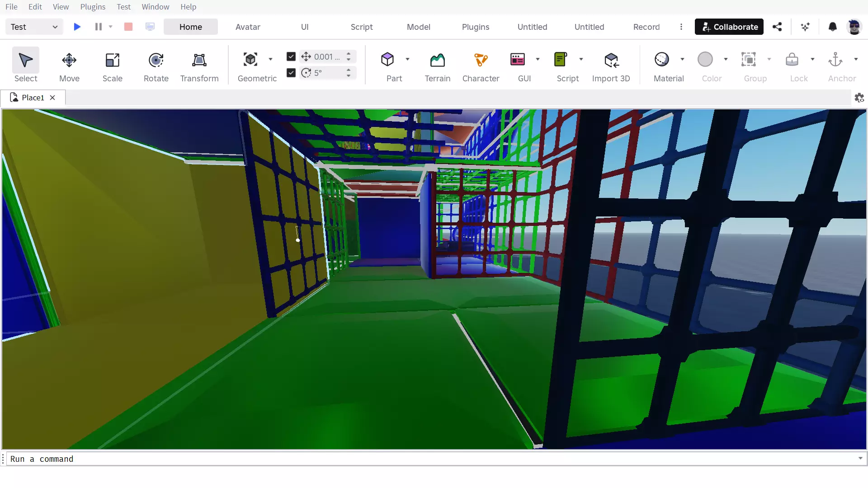Image resolution: width=868 pixels, height=488 pixels.
Task: Open the notifications bell
Action: [x=832, y=27]
